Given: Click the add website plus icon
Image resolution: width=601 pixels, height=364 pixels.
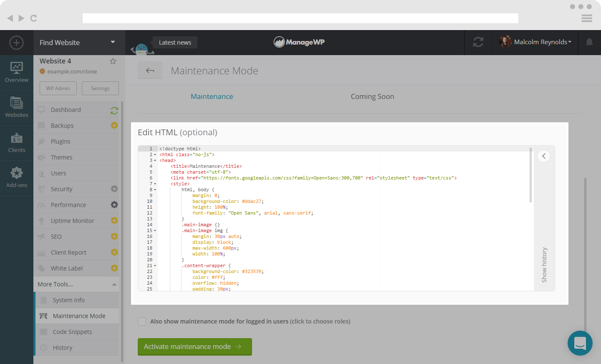Looking at the screenshot, I should [x=16, y=43].
